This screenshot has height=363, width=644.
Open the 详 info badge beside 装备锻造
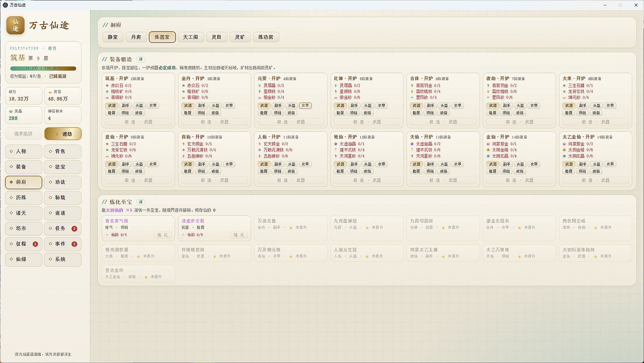click(141, 59)
